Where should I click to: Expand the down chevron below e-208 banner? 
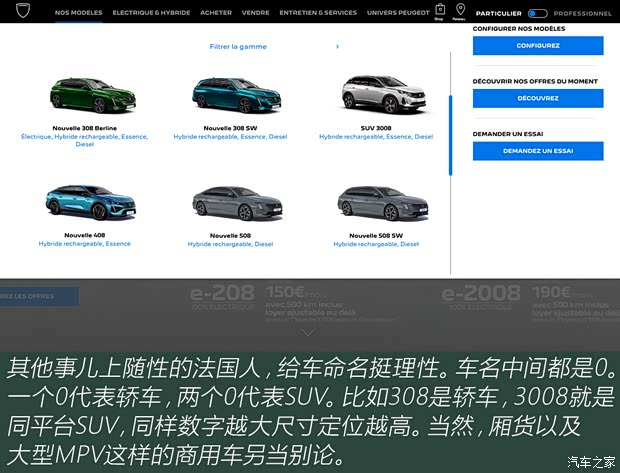308,331
